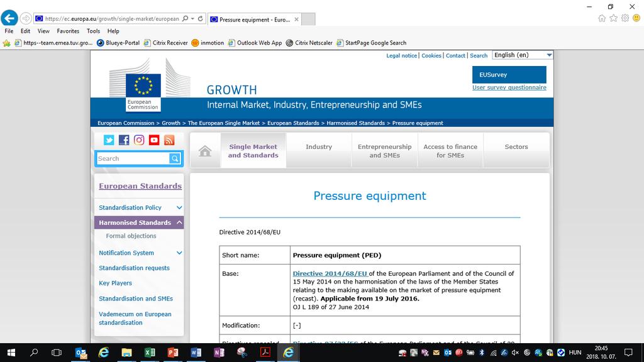Open the browser Tools gear icon
Screen dimensions: 644x362
pyautogui.click(x=625, y=18)
